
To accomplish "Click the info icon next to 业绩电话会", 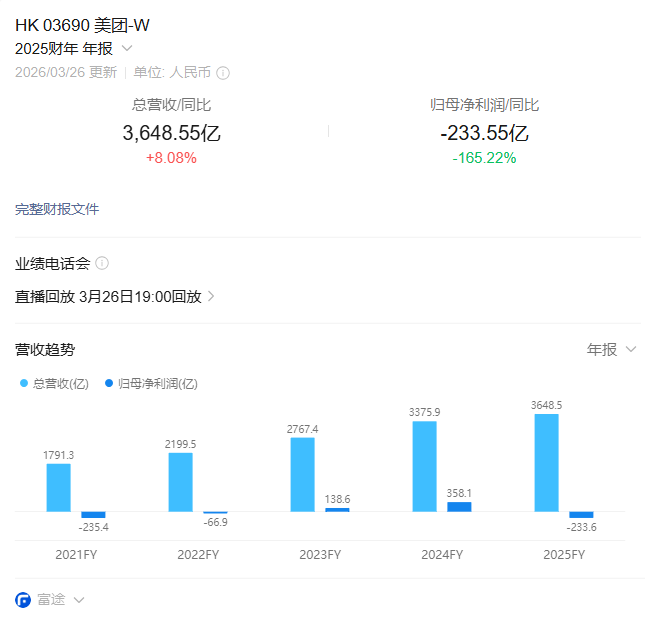I will click(x=102, y=263).
